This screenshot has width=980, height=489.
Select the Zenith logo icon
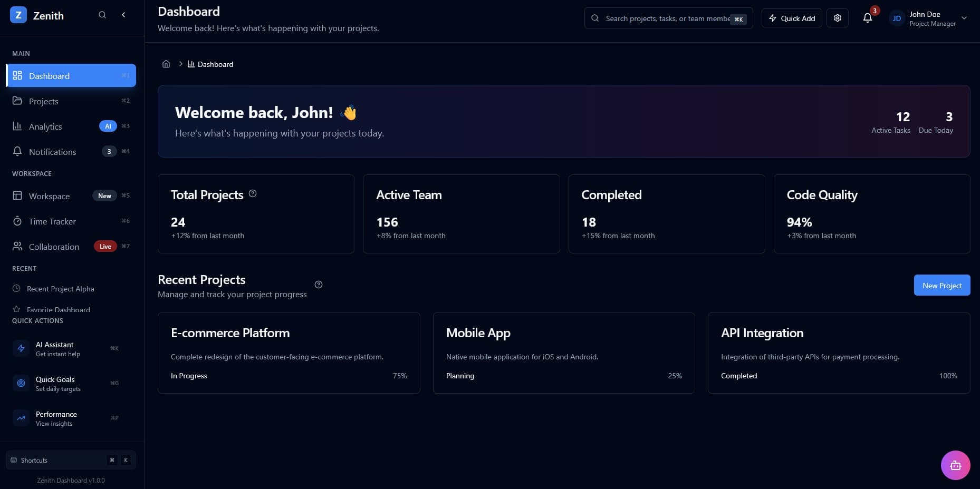(x=18, y=15)
